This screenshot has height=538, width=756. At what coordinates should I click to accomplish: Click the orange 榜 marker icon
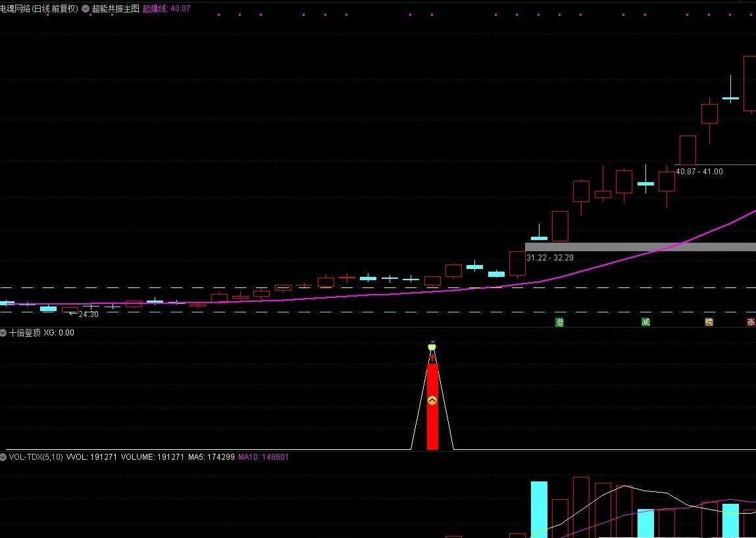(x=709, y=322)
